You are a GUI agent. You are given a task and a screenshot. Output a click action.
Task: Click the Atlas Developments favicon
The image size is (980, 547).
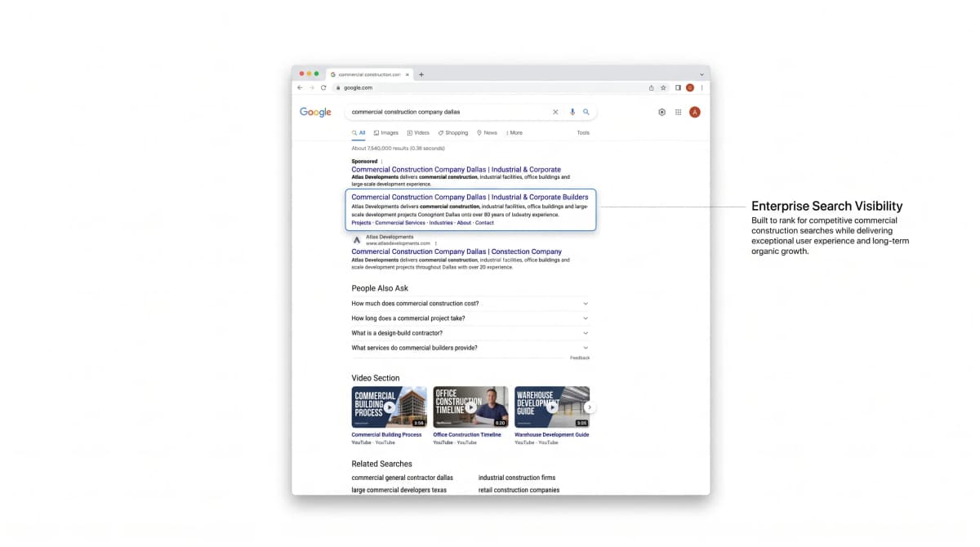357,240
